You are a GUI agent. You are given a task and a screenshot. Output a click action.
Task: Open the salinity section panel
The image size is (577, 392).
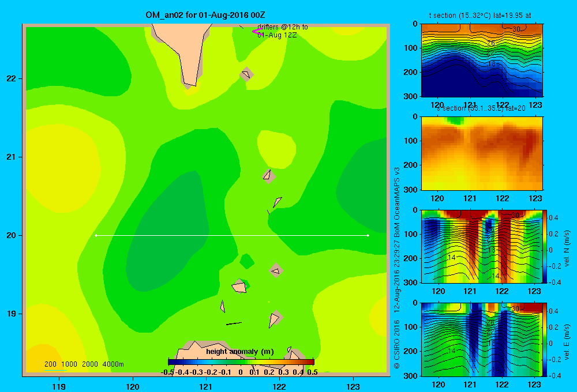pos(482,153)
